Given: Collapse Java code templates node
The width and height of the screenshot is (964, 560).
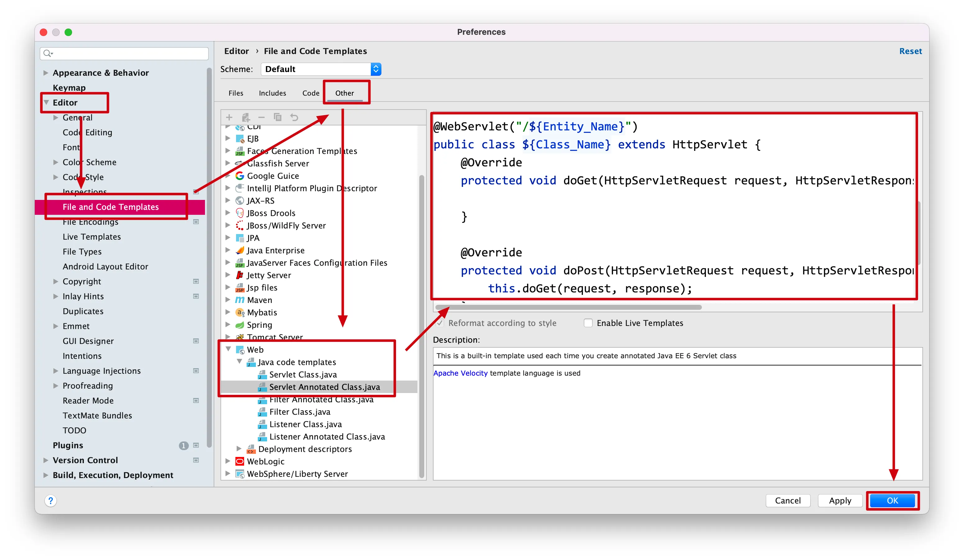Looking at the screenshot, I should click(239, 362).
